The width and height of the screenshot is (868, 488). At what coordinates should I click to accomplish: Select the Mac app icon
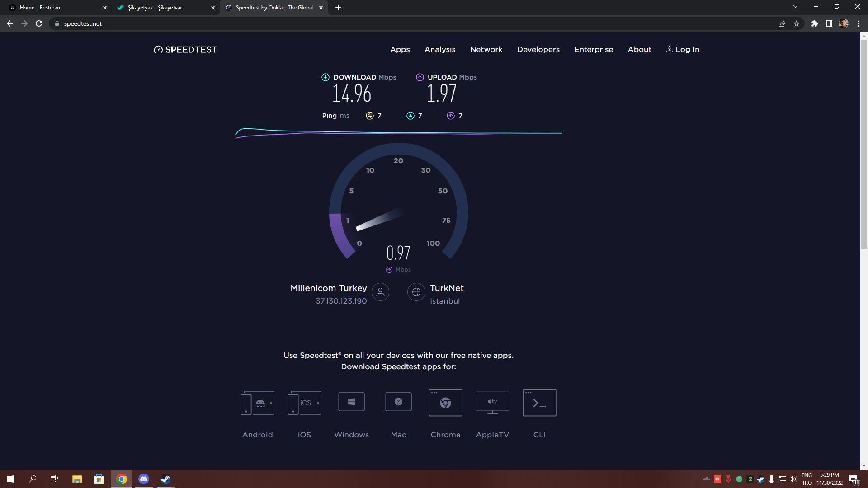pyautogui.click(x=398, y=402)
